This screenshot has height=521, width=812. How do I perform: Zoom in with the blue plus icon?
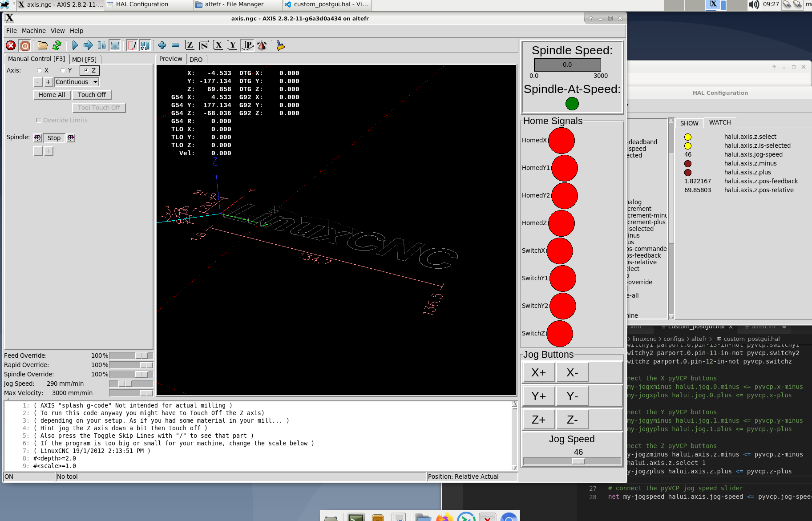click(x=162, y=45)
